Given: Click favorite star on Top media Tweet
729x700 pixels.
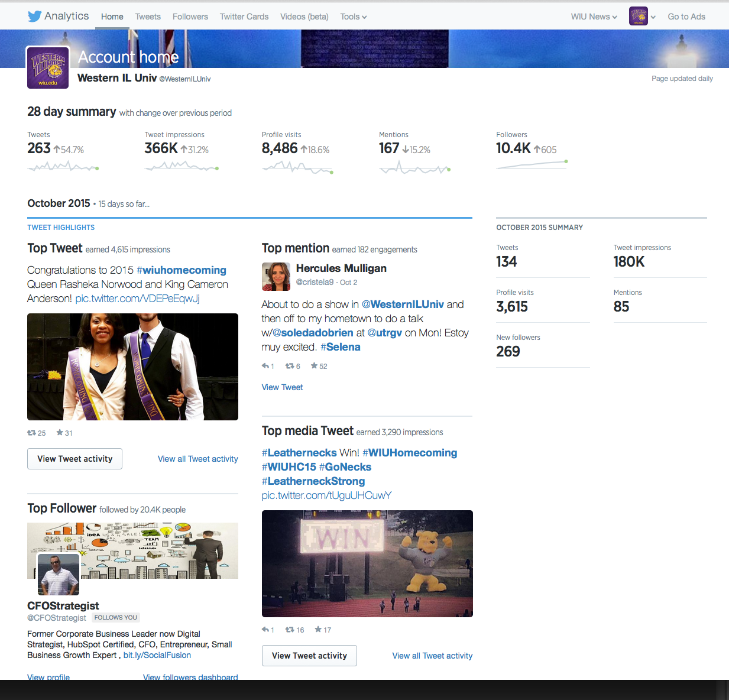Looking at the screenshot, I should tap(318, 630).
